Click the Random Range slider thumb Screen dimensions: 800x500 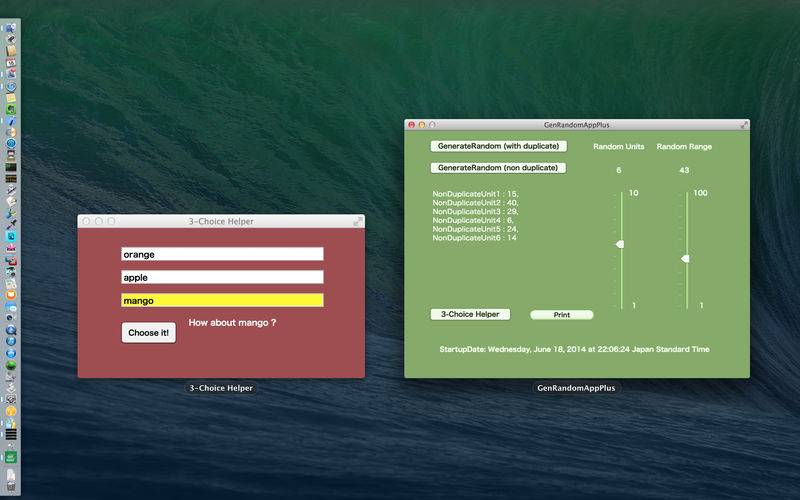[x=685, y=259]
